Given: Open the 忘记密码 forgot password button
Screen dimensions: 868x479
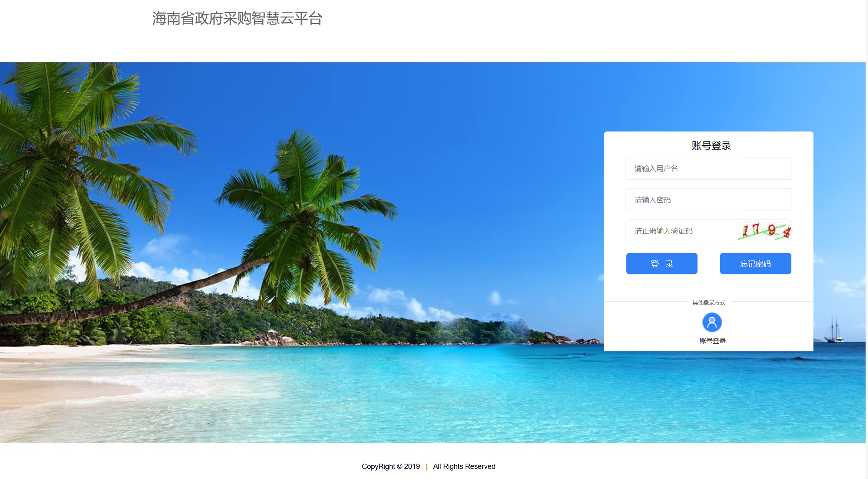Looking at the screenshot, I should coord(755,264).
